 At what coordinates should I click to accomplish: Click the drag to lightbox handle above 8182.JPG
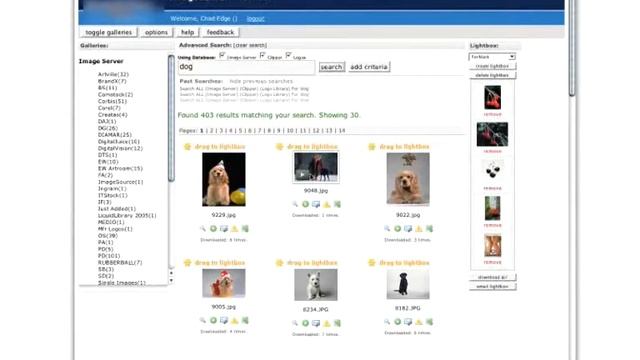pyautogui.click(x=399, y=262)
